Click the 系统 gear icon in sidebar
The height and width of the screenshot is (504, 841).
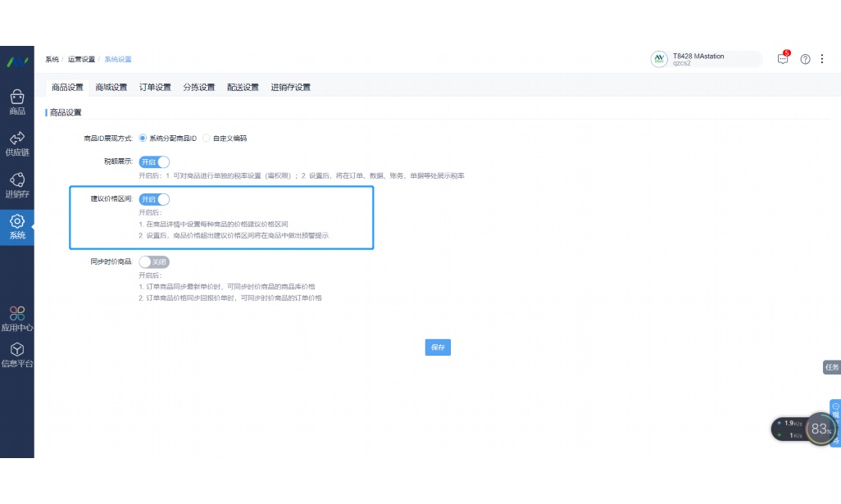pos(16,221)
